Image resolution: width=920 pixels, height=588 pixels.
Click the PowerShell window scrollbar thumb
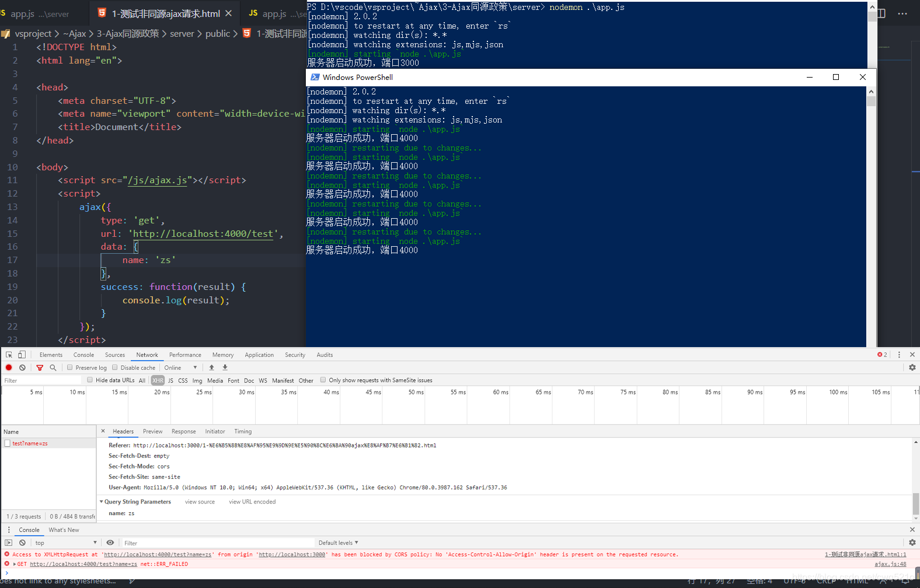click(x=871, y=101)
